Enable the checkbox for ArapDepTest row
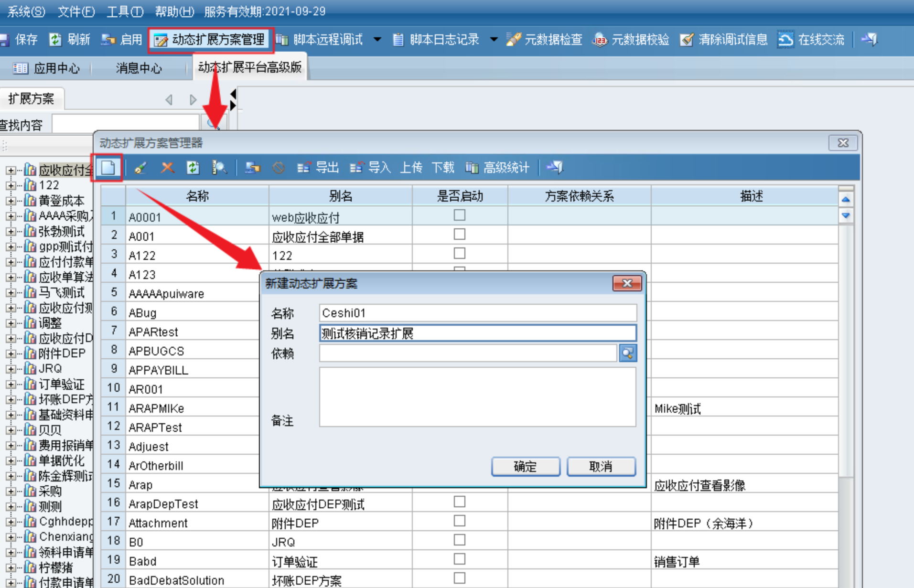This screenshot has width=914, height=588. pyautogui.click(x=459, y=502)
